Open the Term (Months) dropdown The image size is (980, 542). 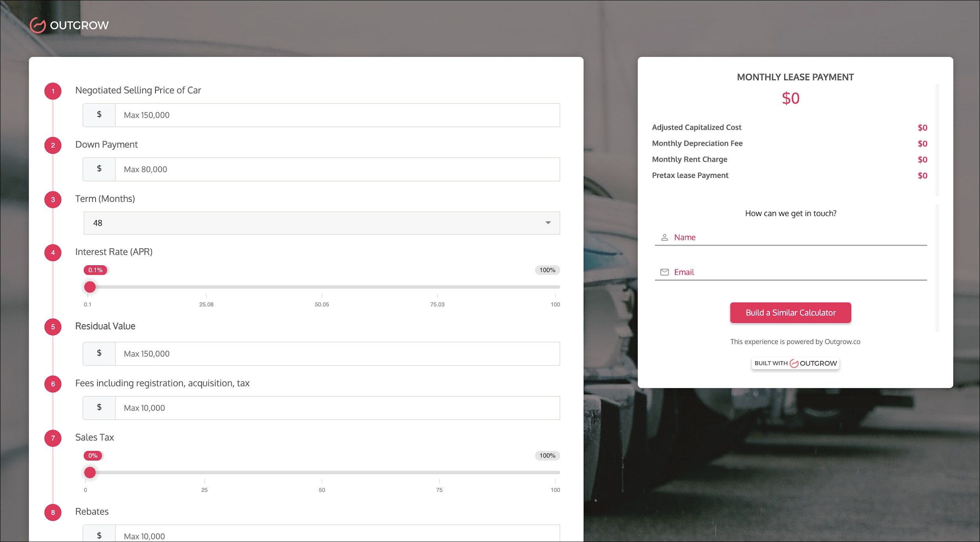tap(321, 223)
